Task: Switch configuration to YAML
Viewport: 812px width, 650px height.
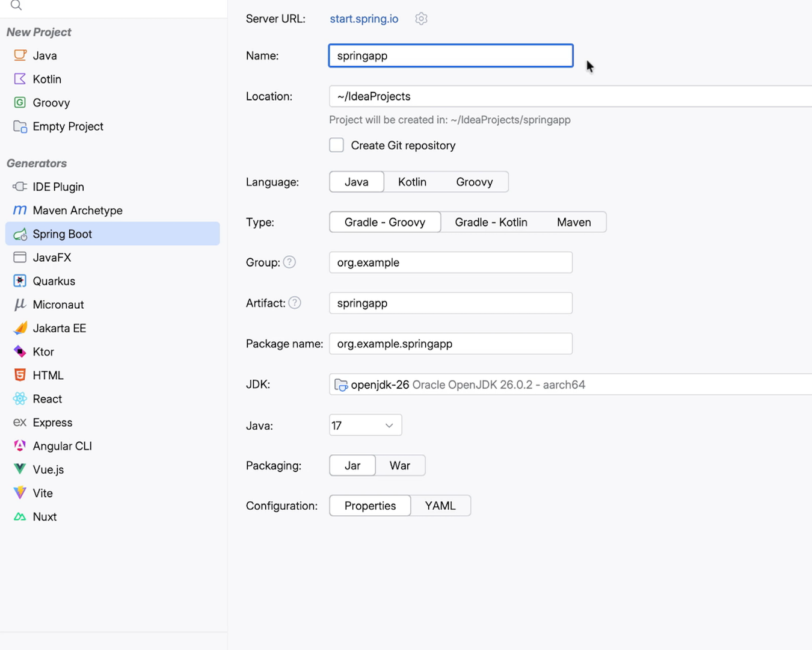Action: click(x=440, y=506)
